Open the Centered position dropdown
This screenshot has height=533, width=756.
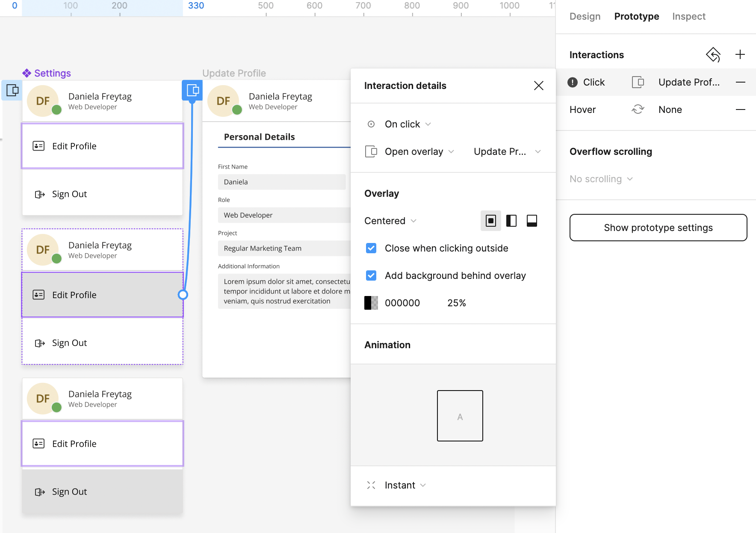pyautogui.click(x=390, y=221)
